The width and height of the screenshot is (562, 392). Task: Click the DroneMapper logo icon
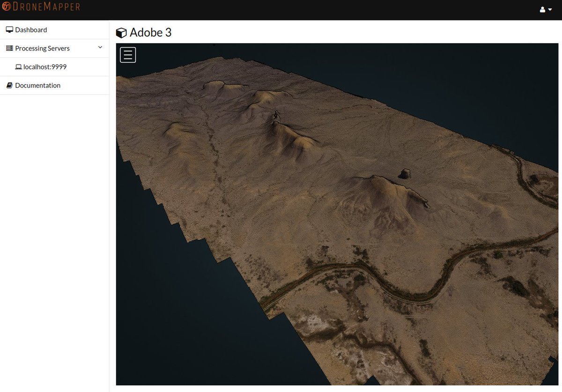7,7
